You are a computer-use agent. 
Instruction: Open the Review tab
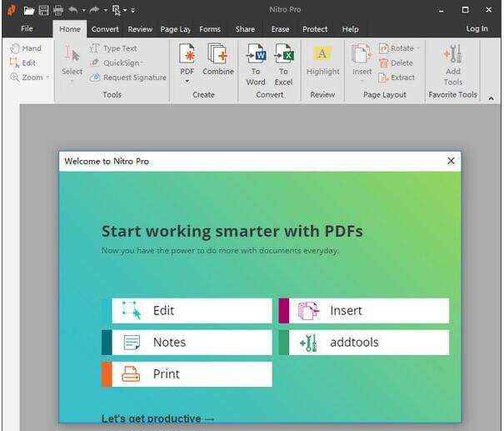(x=140, y=29)
